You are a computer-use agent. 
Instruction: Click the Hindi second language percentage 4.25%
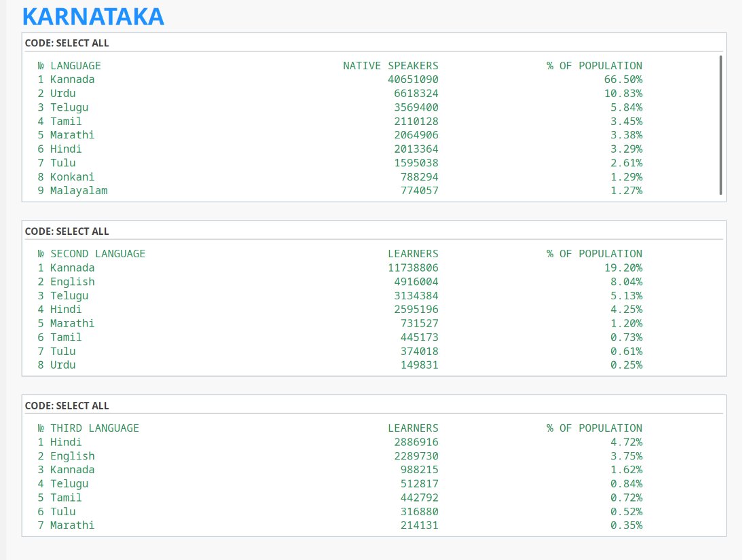pyautogui.click(x=626, y=310)
